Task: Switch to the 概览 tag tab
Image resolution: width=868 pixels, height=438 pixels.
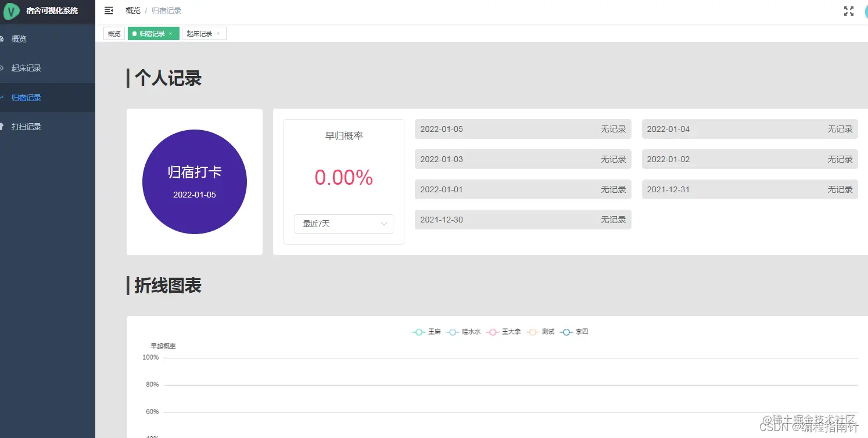Action: (x=114, y=34)
